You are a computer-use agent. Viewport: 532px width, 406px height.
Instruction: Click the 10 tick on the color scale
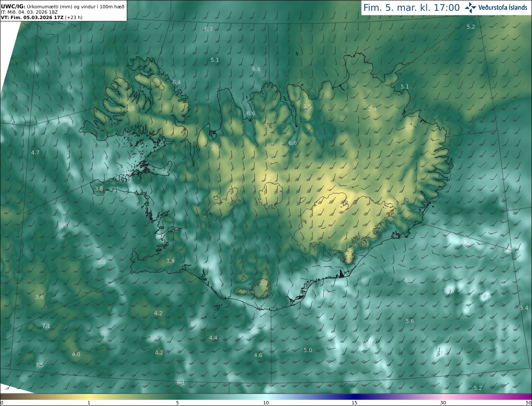point(266,403)
